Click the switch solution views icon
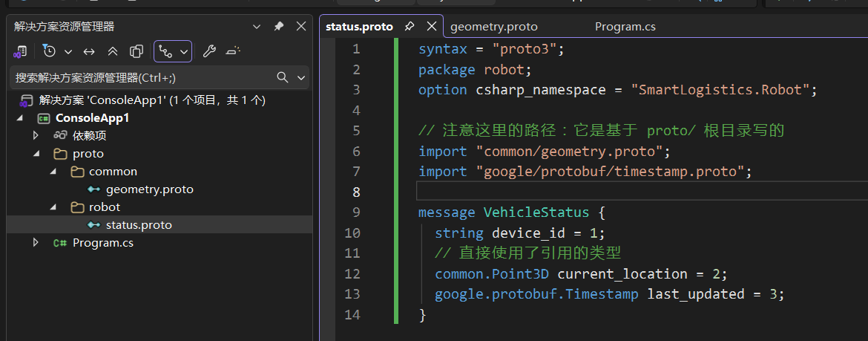This screenshot has width=868, height=341. tap(20, 51)
